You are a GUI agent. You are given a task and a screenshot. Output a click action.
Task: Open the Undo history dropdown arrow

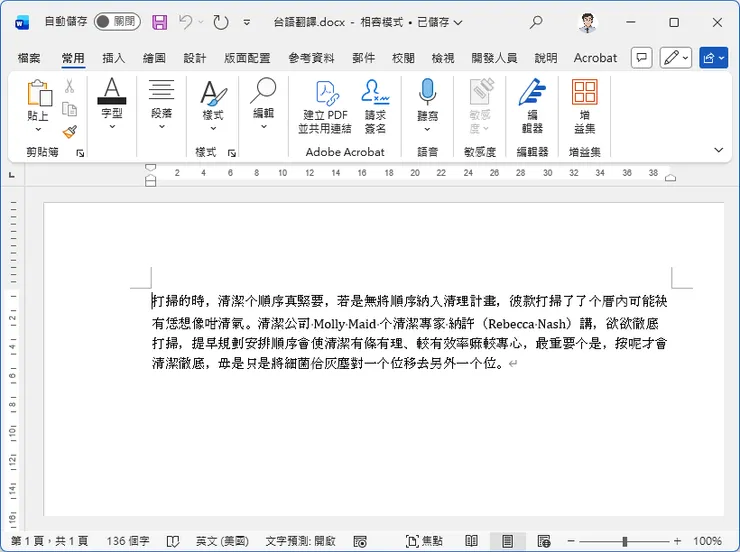click(x=201, y=22)
